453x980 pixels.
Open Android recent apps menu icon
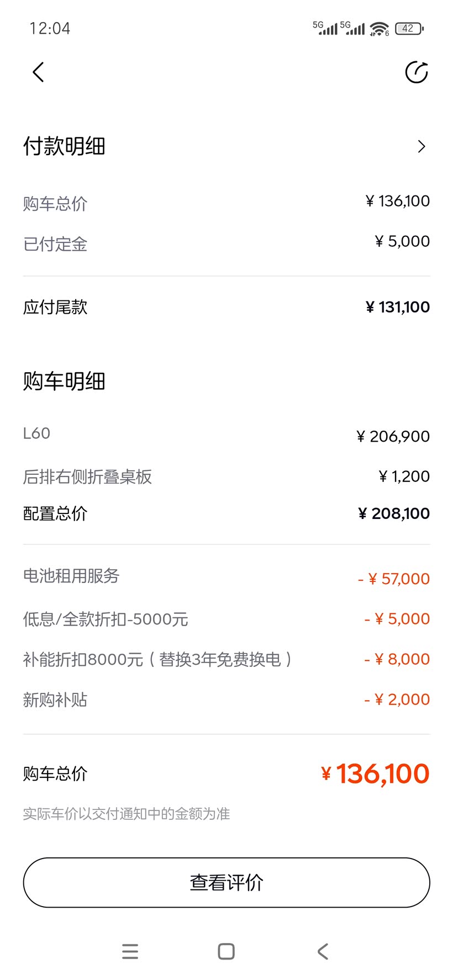tap(130, 951)
